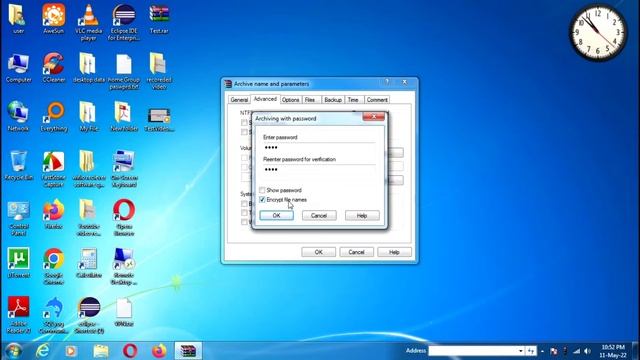Click the Firefox icon in the taskbar
The height and width of the screenshot is (360, 640).
(159, 351)
